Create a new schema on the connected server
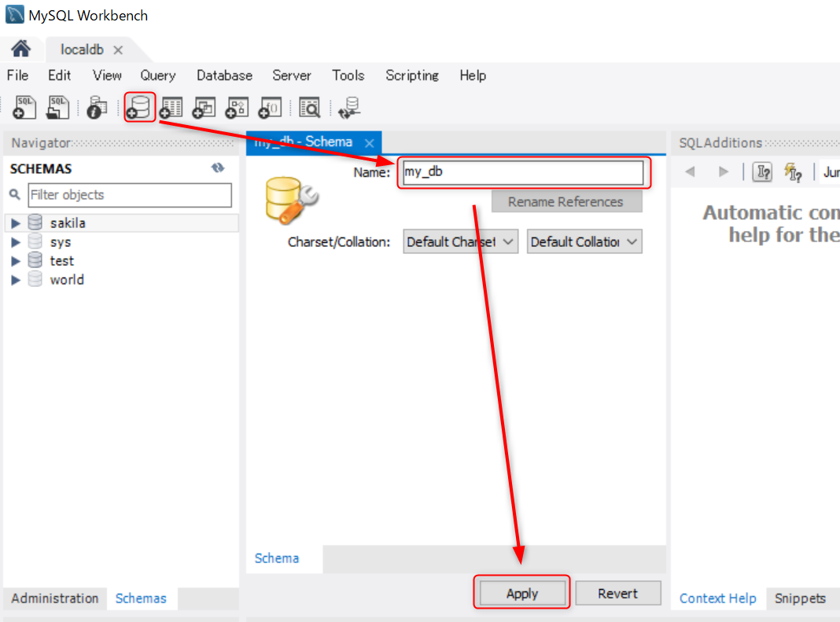840x622 pixels. pyautogui.click(x=139, y=108)
